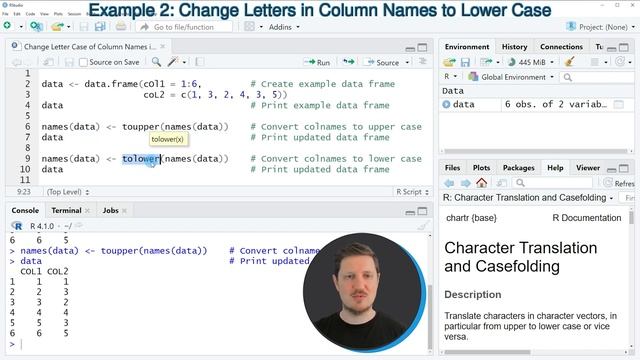Image resolution: width=640 pixels, height=360 pixels.
Task: Click the editor Save document icon
Action: 69,62
